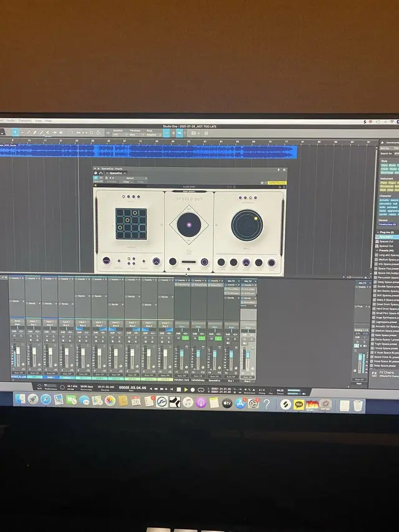Viewport: 399px width, 532px height.
Task: Toggle Solo on the SpacedOut FX channel
Action: tap(218, 339)
